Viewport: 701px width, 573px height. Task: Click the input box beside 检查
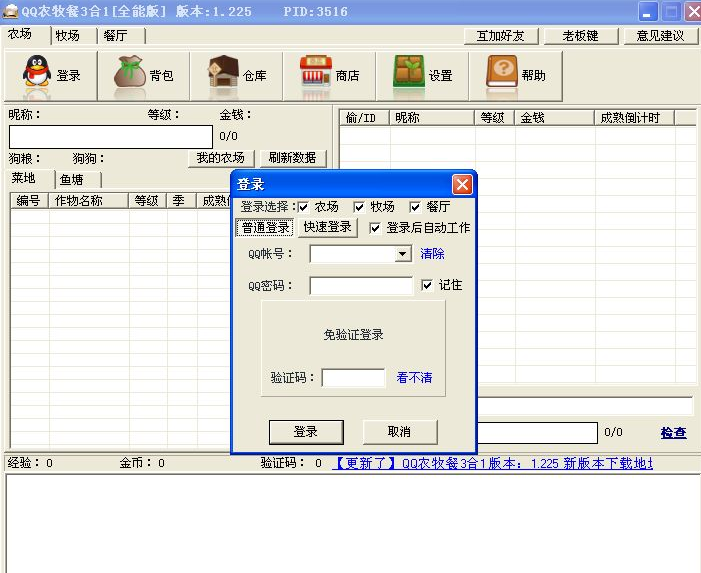click(538, 433)
